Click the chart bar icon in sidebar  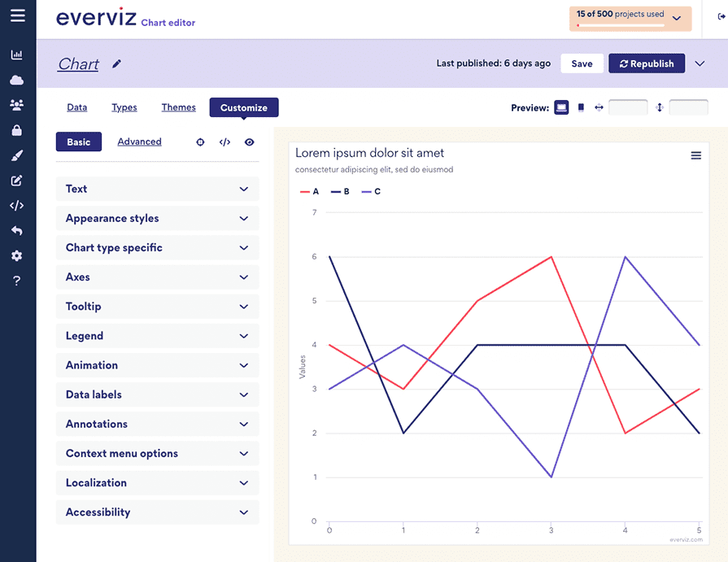click(x=17, y=55)
